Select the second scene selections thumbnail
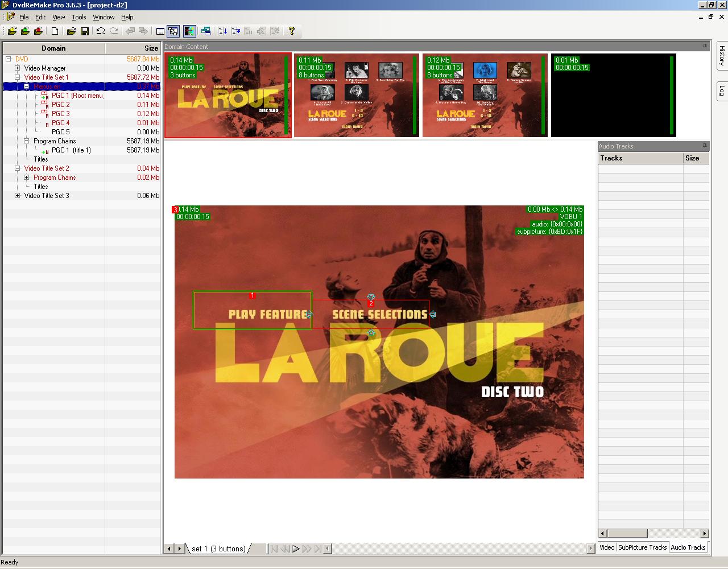The image size is (728, 569). pyautogui.click(x=357, y=96)
